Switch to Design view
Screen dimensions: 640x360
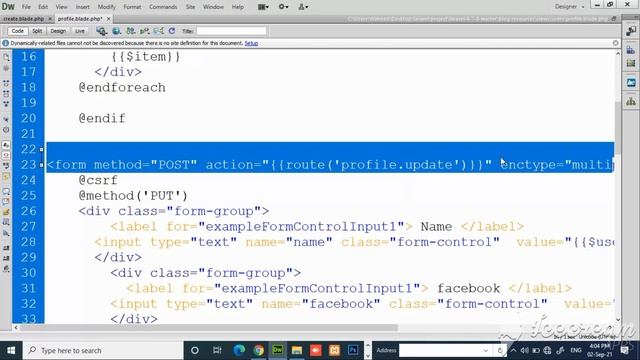[x=58, y=31]
